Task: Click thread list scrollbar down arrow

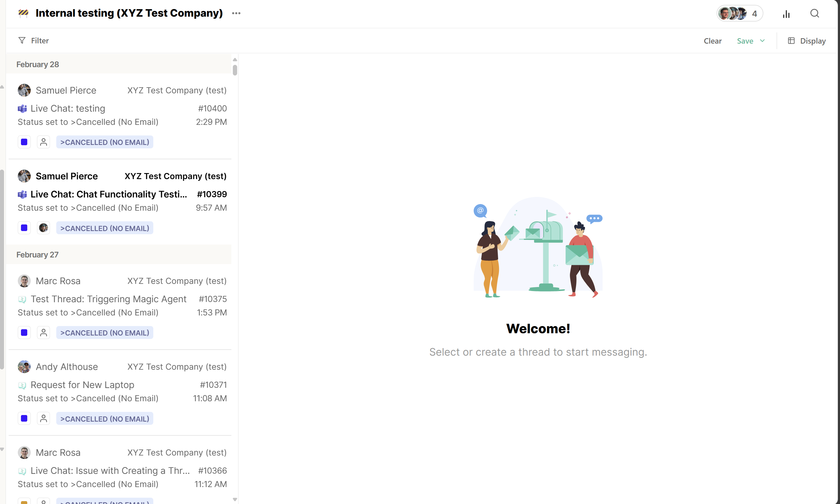Action: coord(235,499)
